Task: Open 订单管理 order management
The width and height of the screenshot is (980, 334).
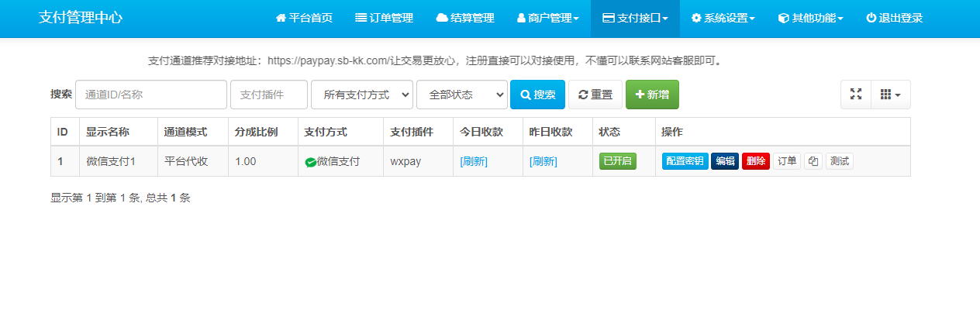Action: [384, 18]
